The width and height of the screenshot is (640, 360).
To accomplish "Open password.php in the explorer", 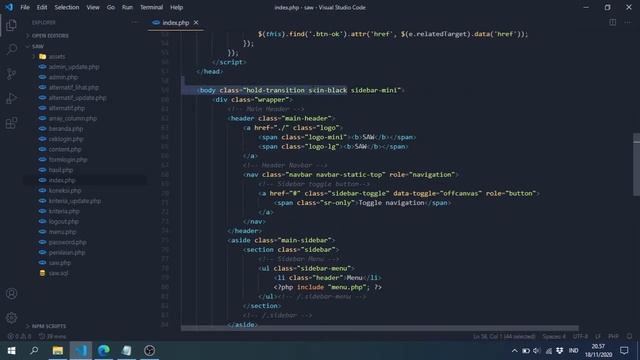I will (x=67, y=242).
